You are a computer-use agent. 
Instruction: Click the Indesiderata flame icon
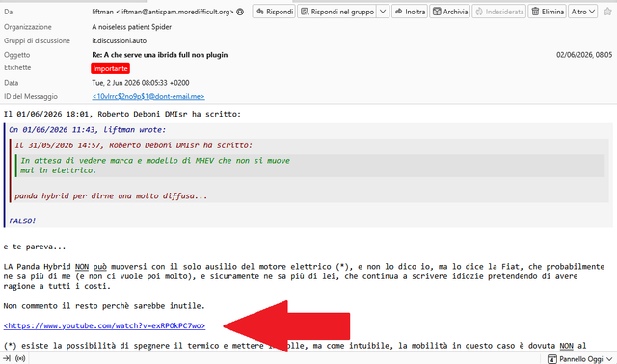[x=479, y=12]
